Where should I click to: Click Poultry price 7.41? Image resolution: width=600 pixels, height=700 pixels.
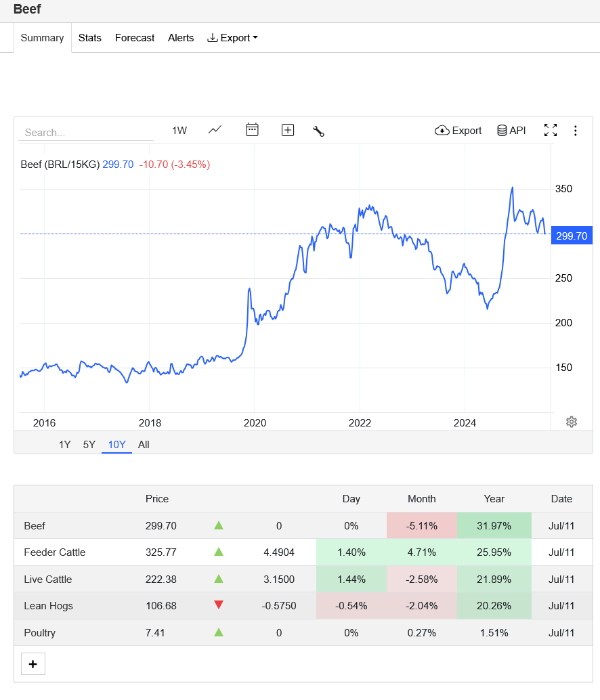click(155, 632)
